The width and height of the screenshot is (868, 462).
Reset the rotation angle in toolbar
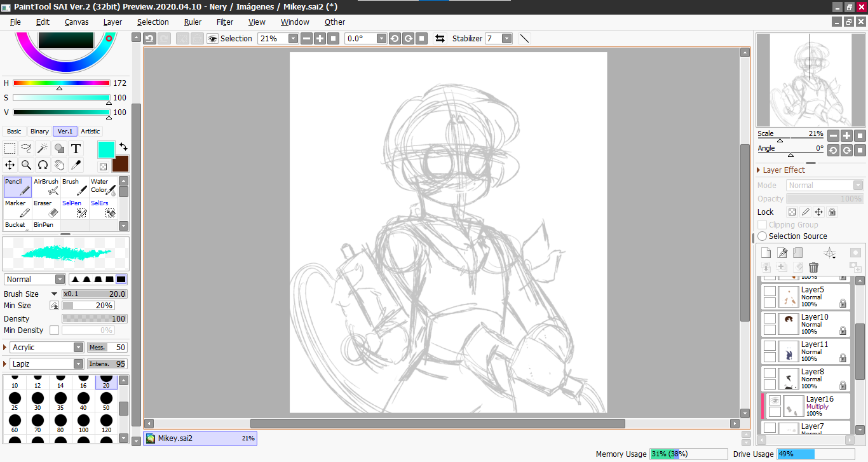(422, 39)
